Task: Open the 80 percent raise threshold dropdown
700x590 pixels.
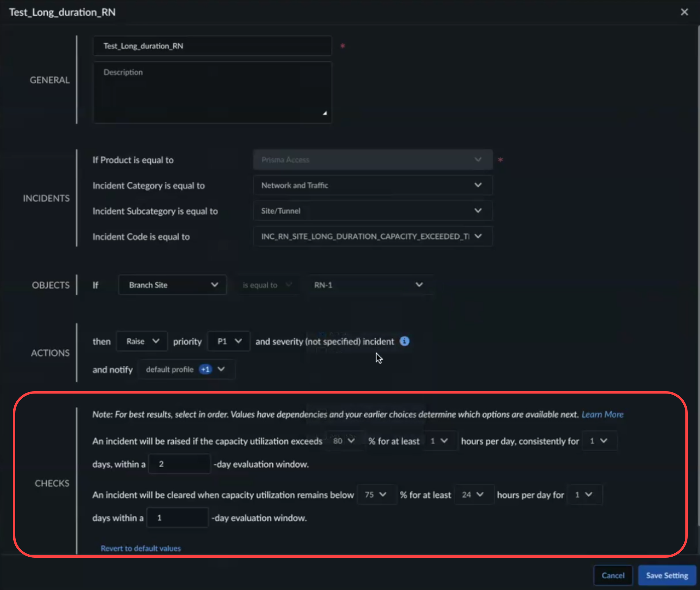Action: click(344, 441)
